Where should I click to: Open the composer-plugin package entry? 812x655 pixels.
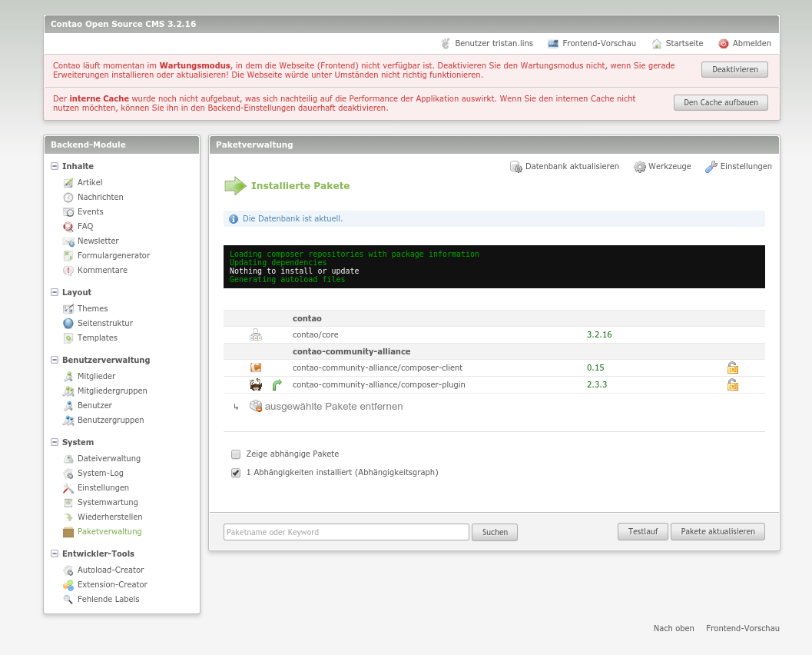click(x=379, y=384)
